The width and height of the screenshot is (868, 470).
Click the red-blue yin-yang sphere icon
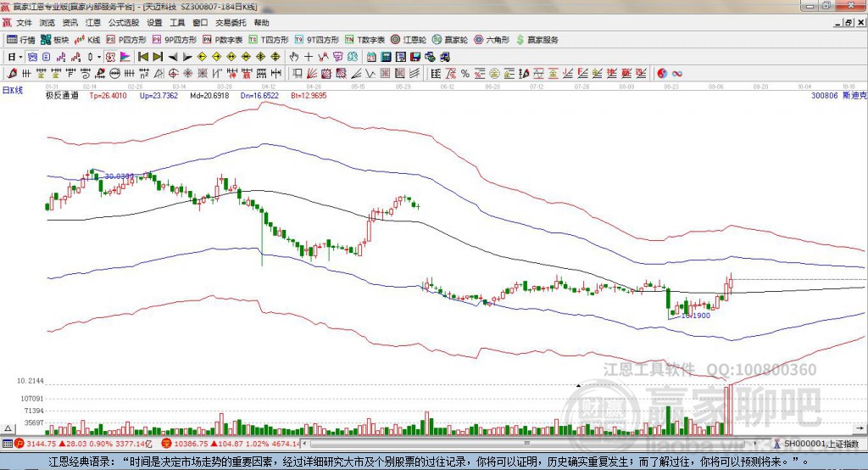pos(662,74)
